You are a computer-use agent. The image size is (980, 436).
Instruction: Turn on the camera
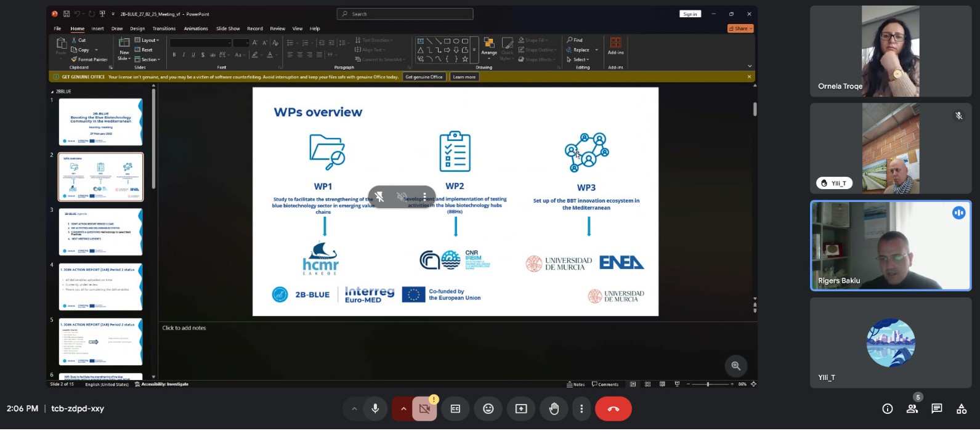[424, 409]
